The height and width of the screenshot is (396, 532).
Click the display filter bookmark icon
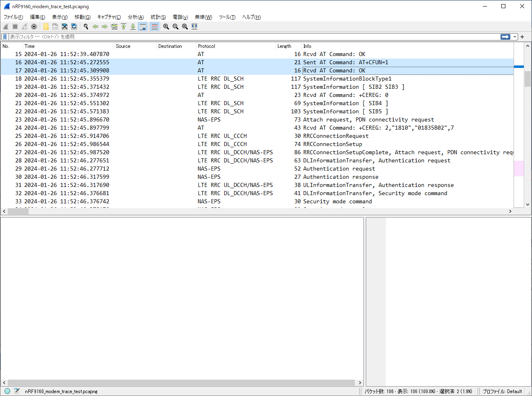tap(5, 37)
